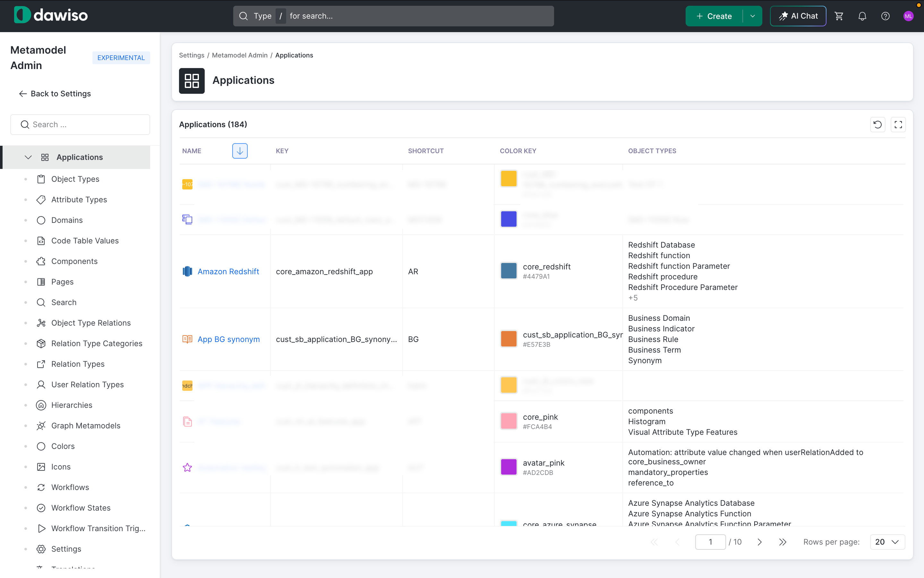The width and height of the screenshot is (924, 578).
Task: Open the ML user avatar menu
Action: [x=908, y=16]
